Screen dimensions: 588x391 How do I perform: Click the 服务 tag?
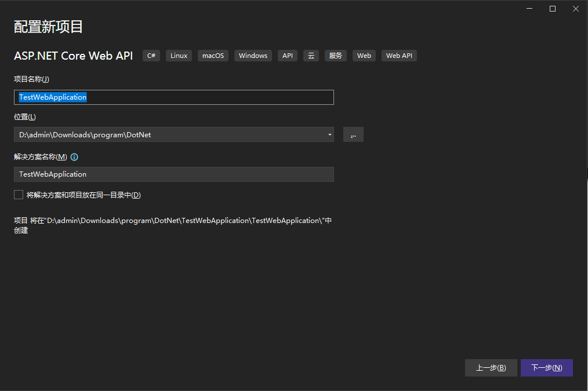[336, 56]
